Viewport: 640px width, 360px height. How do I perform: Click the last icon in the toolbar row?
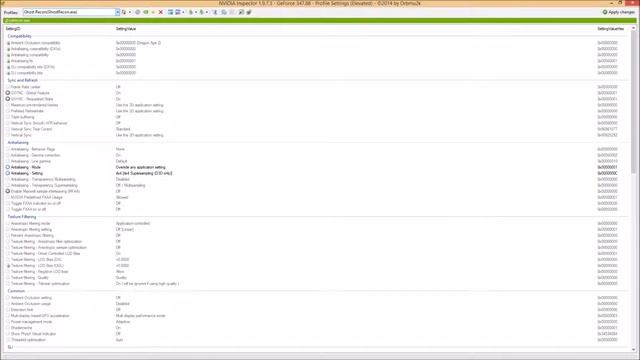(x=249, y=12)
